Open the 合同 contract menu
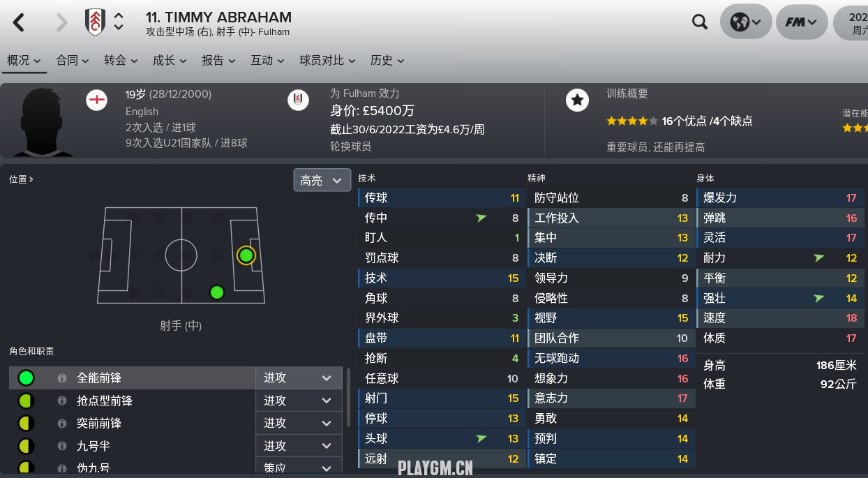Screen dimensions: 868x478 [73, 61]
